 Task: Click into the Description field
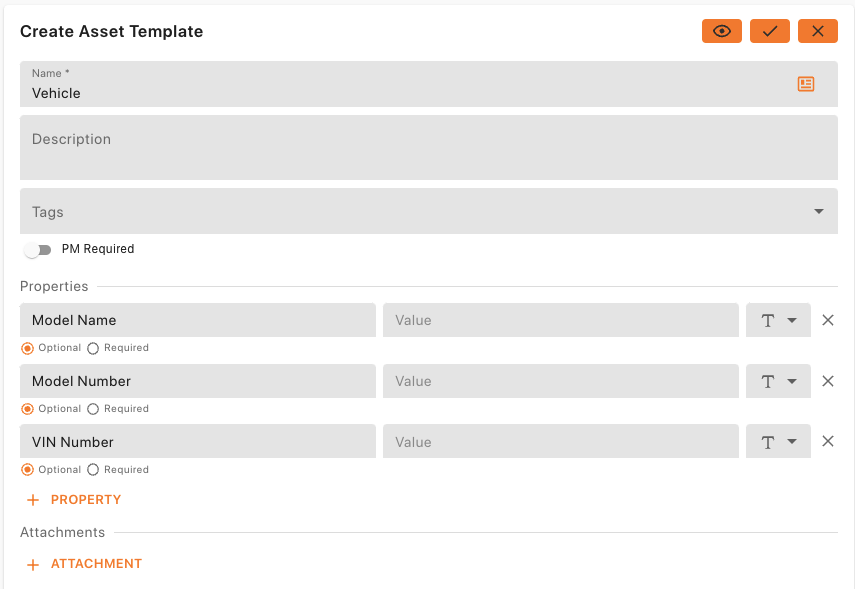(x=429, y=147)
